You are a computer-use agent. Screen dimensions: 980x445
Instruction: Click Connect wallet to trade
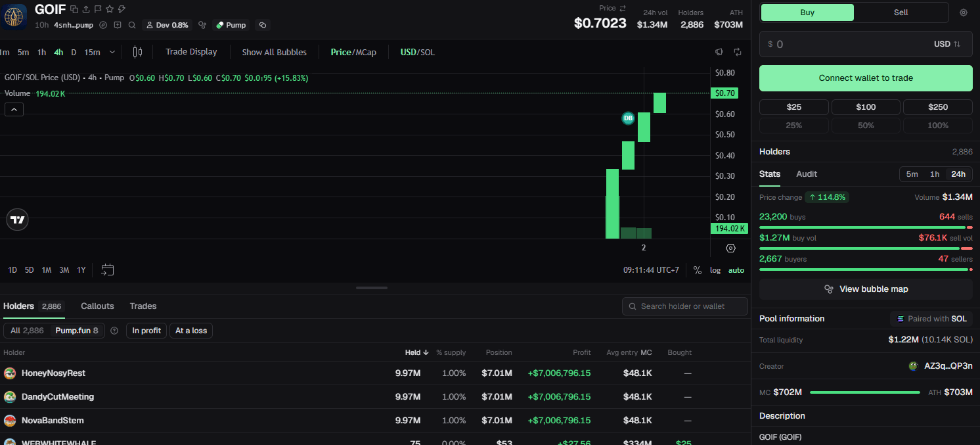[866, 78]
